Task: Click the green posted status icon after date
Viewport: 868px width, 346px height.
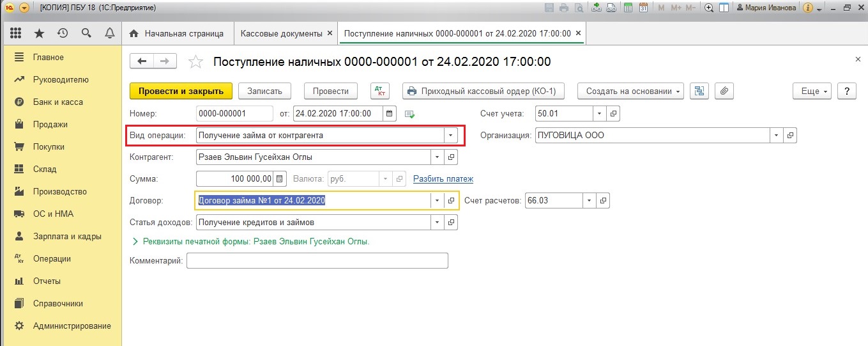Action: (x=410, y=114)
